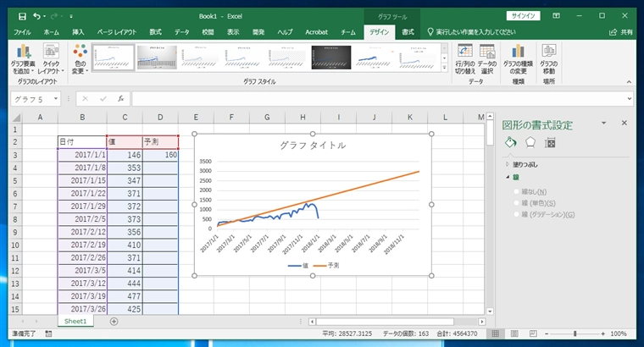Click the macro record icon in status bar

(x=48, y=333)
